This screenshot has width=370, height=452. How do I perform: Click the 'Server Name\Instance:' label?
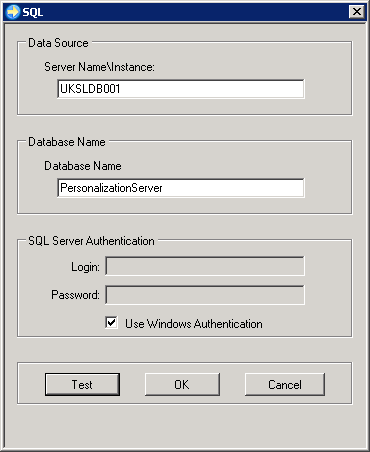tap(99, 67)
